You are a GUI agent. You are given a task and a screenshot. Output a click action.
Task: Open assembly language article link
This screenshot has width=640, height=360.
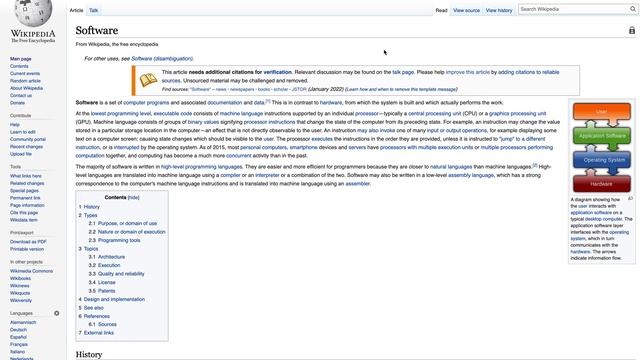[471, 176]
